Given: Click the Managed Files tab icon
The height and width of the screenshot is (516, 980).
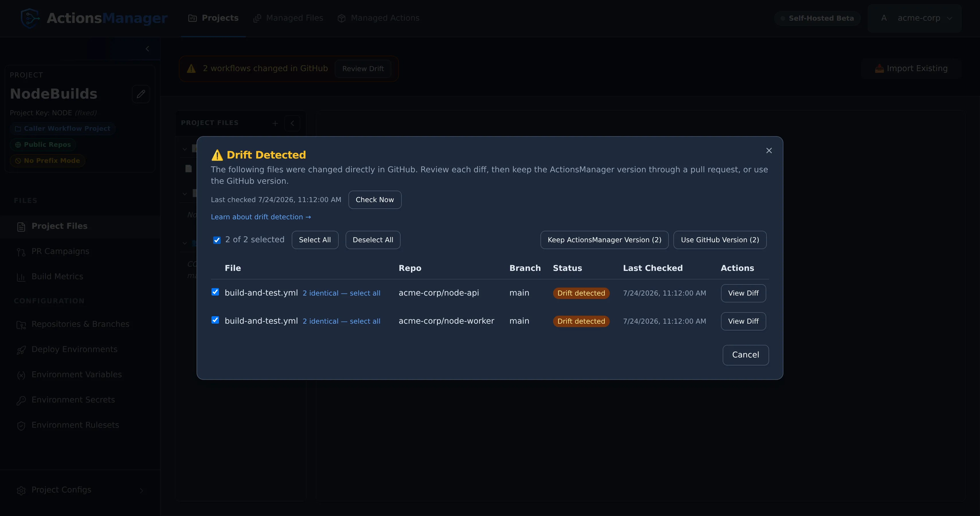Looking at the screenshot, I should (x=257, y=18).
